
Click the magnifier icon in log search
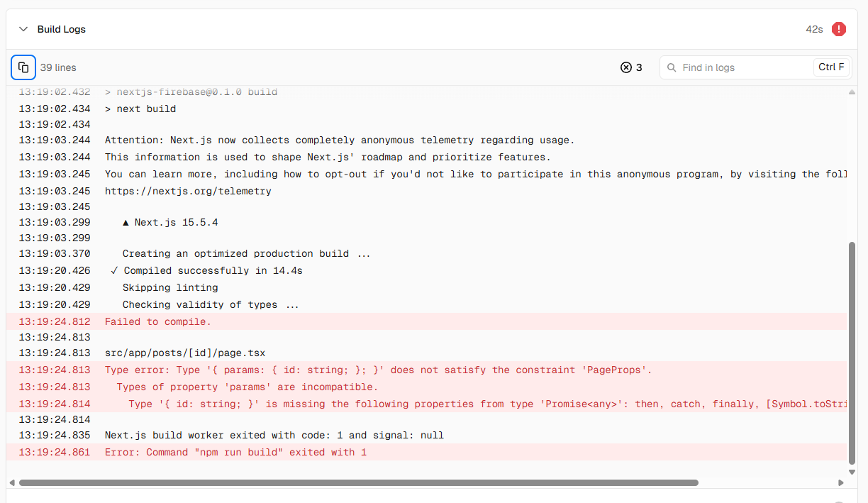coord(671,67)
